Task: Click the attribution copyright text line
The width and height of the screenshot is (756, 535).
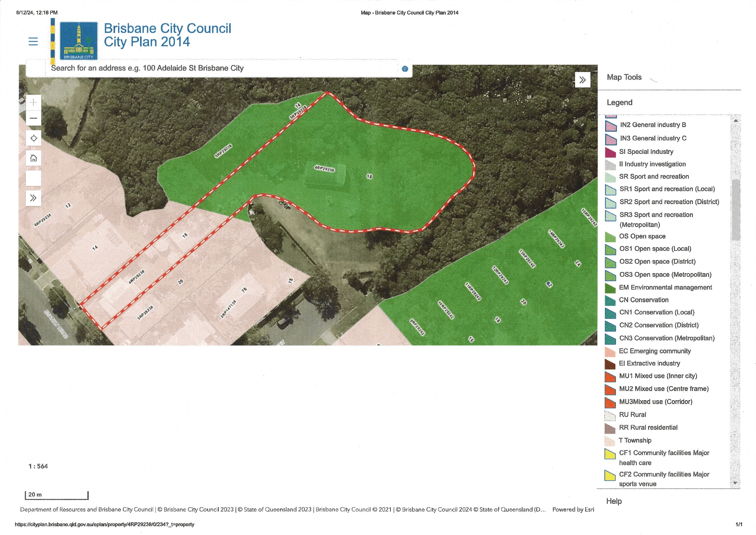Action: [283, 509]
